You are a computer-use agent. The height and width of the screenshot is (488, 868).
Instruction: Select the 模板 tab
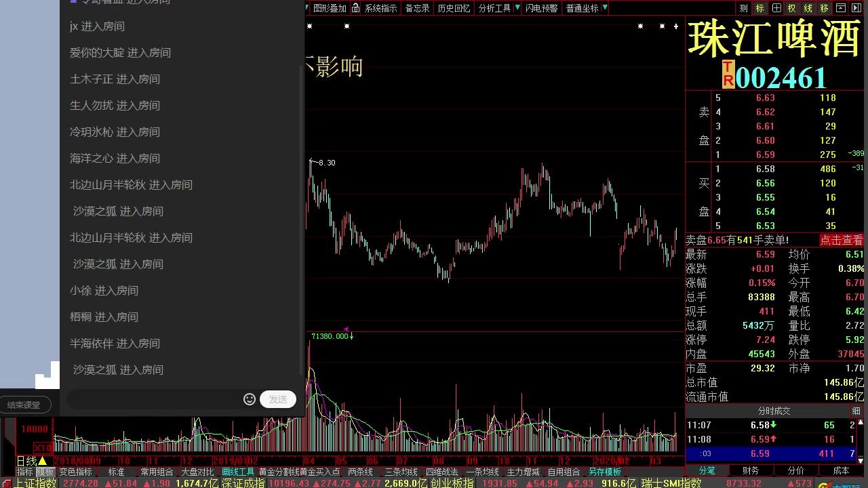pos(45,472)
